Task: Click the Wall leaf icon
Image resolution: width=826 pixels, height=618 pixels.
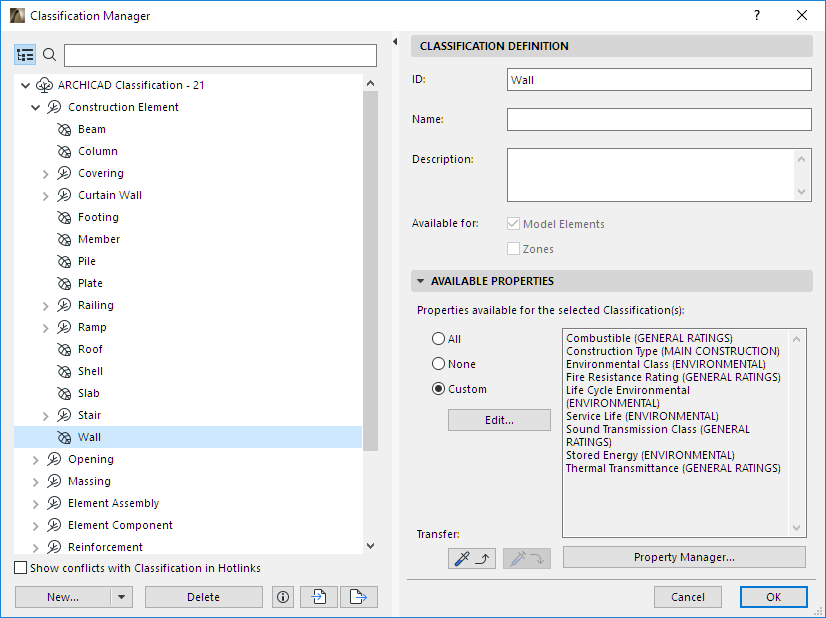Action: point(64,438)
